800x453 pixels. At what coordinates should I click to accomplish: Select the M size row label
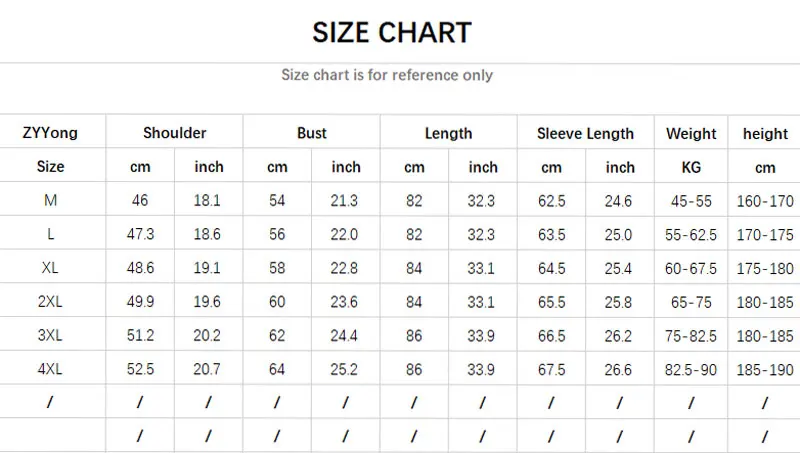pos(50,201)
